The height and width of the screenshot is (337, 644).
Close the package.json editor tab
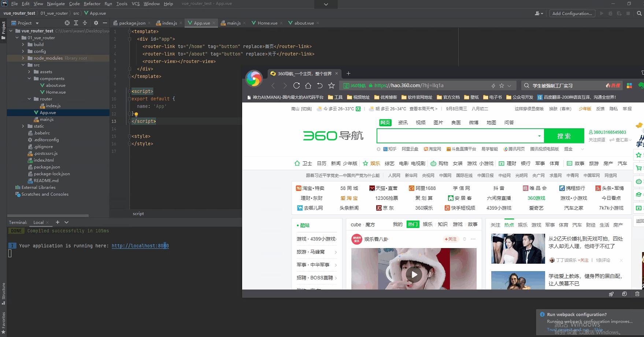pos(149,23)
